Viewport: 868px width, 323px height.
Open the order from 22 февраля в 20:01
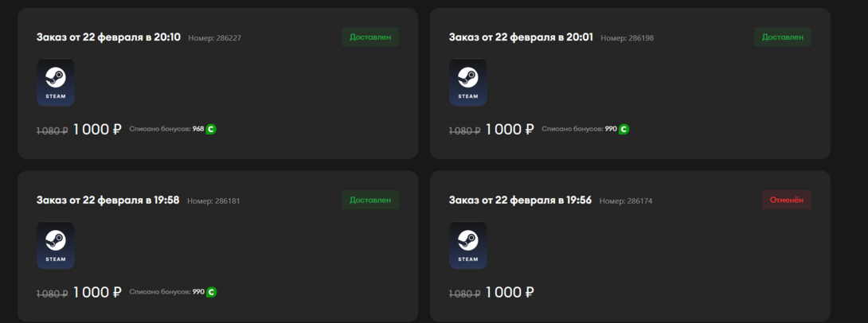521,37
